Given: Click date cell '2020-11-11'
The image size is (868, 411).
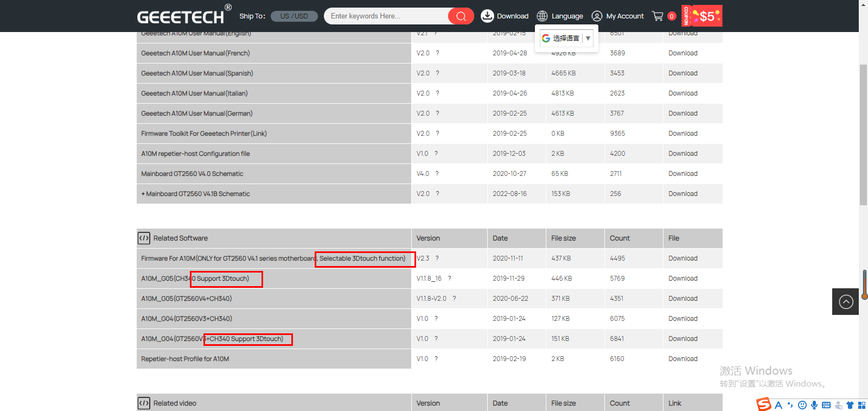Looking at the screenshot, I should pyautogui.click(x=508, y=258).
